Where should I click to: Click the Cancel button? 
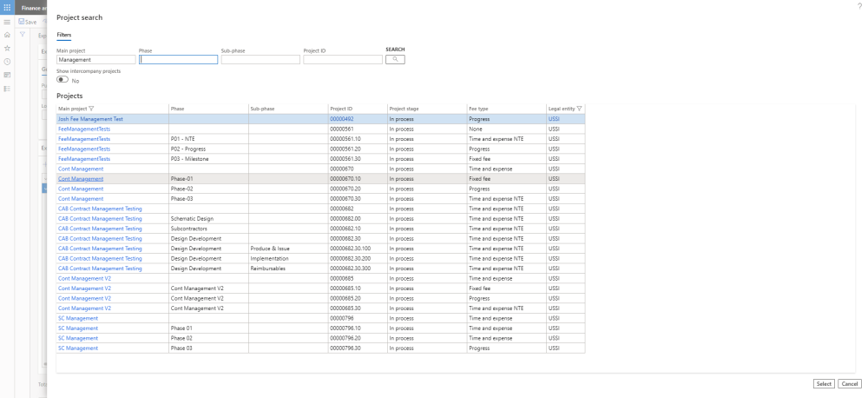(849, 383)
